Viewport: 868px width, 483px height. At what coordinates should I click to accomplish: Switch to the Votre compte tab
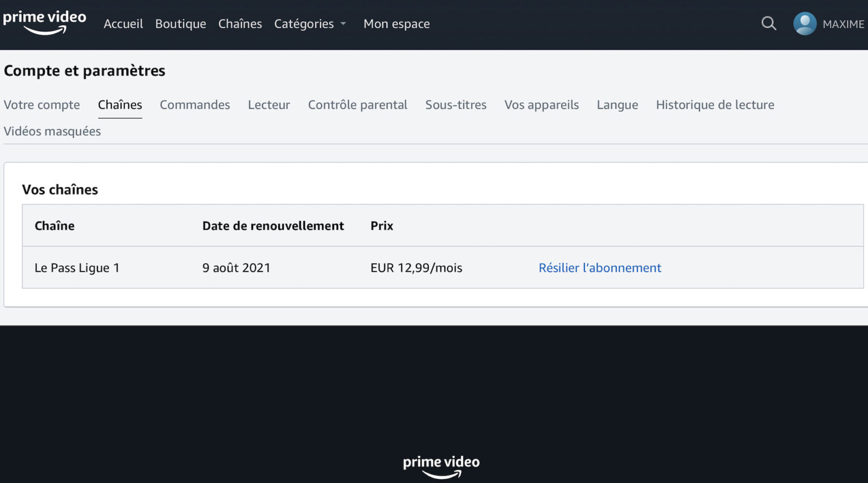tap(42, 105)
